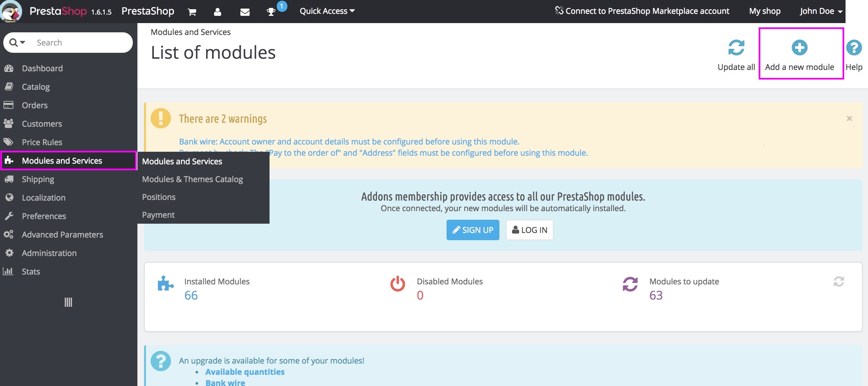Viewport: 868px width, 386px height.
Task: Click Add a new module button
Action: [x=800, y=55]
